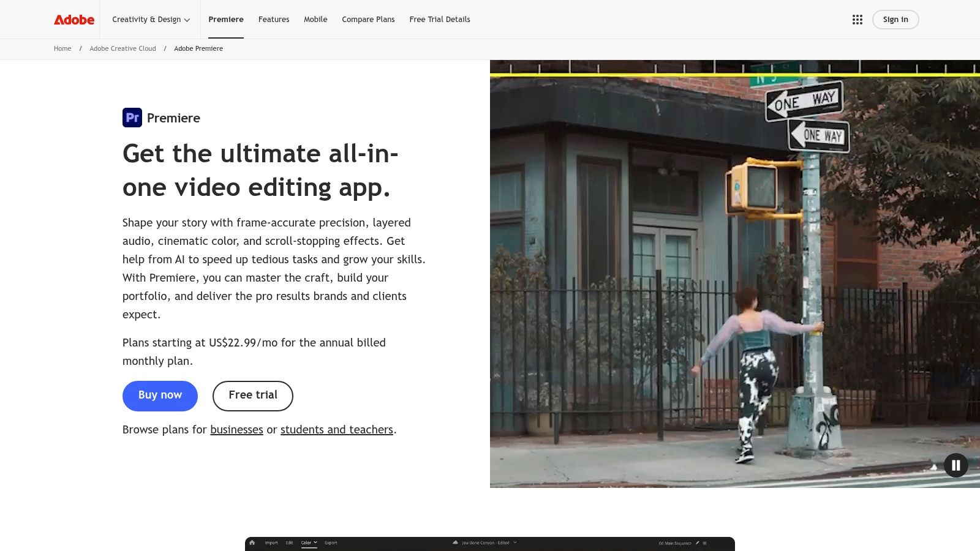Select the Premiere nav tab
Screen dimensions: 980x551
(226, 20)
